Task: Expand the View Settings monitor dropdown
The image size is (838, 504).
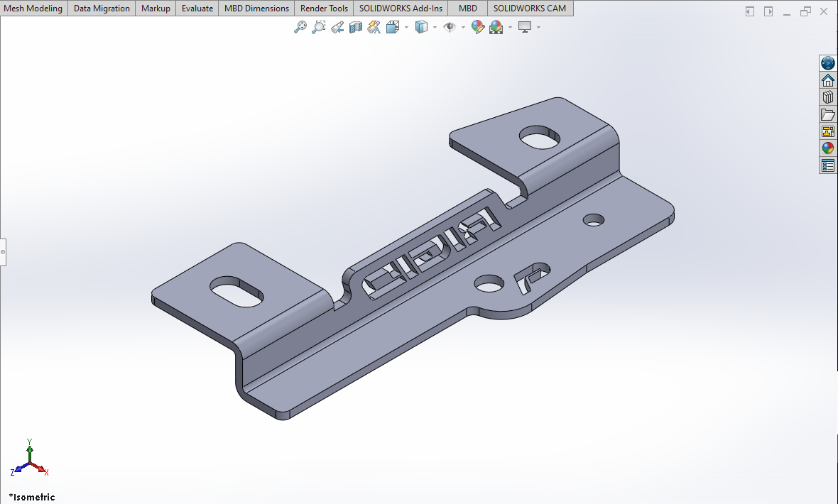Action: click(x=538, y=27)
